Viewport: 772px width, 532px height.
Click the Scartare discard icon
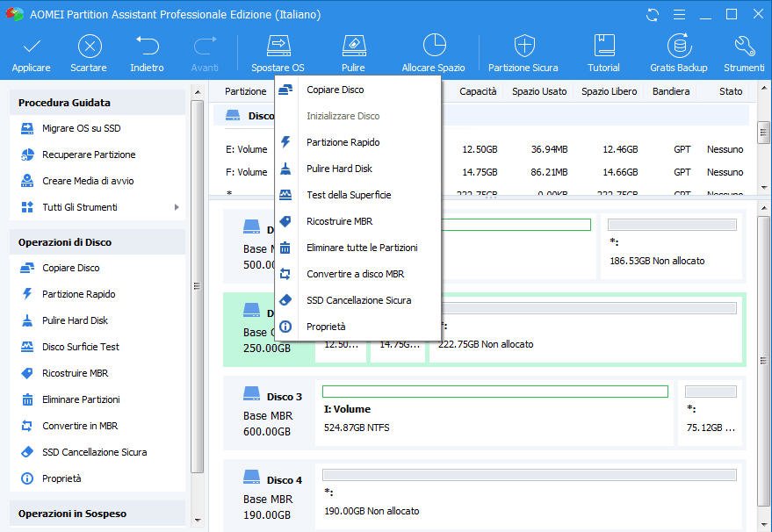tap(89, 47)
